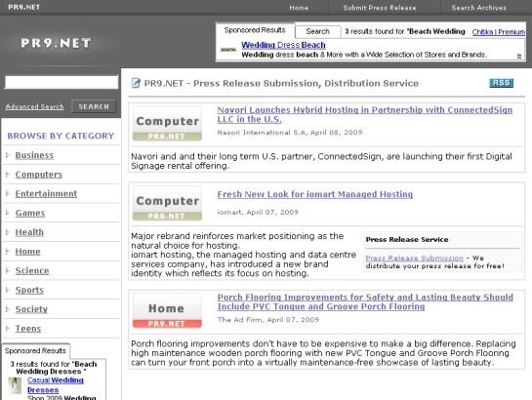Open the Entertainment category link
The image size is (532, 400).
coord(46,193)
